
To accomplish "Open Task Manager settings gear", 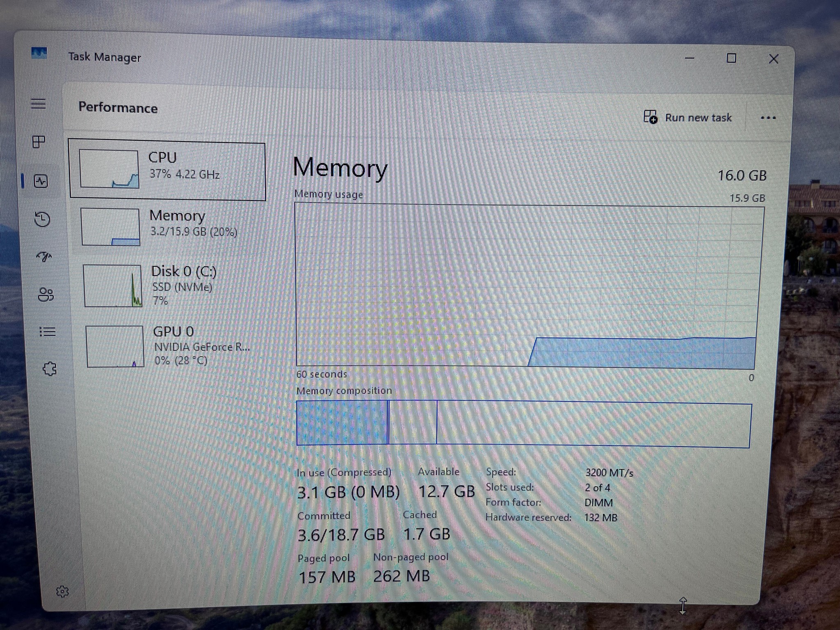I will coord(62,591).
